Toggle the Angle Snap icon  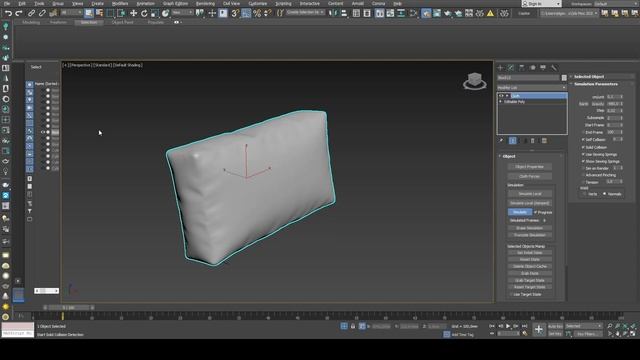(246, 13)
